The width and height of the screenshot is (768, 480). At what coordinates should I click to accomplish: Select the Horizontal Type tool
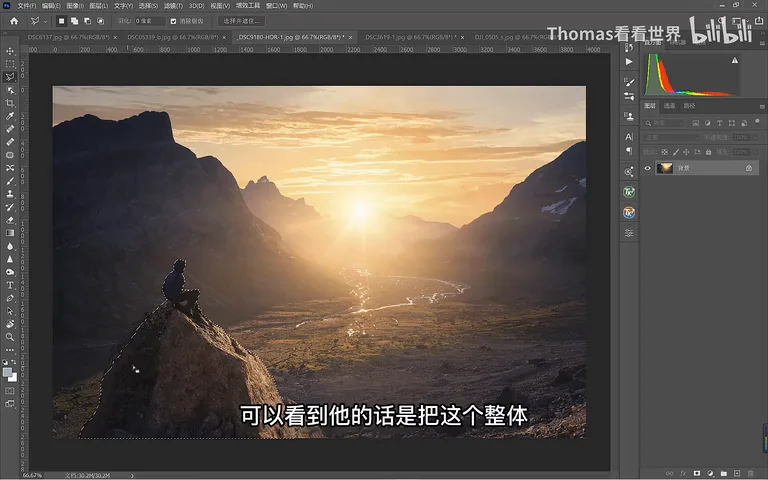click(10, 285)
